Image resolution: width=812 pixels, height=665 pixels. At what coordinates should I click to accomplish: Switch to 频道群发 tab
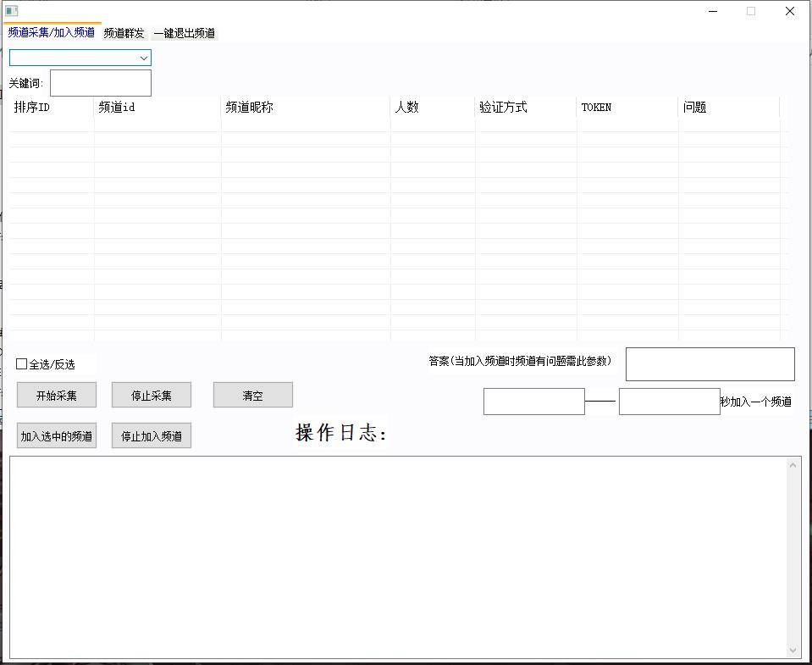(x=124, y=33)
